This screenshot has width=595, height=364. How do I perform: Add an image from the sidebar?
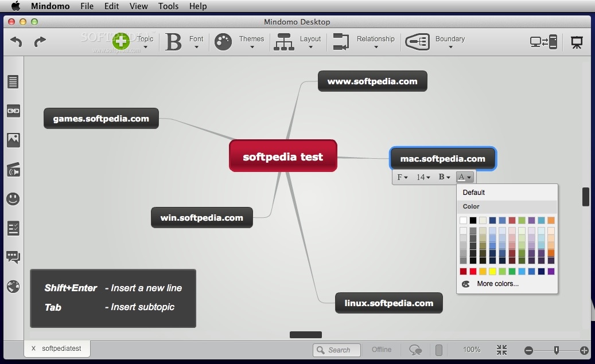(x=13, y=139)
